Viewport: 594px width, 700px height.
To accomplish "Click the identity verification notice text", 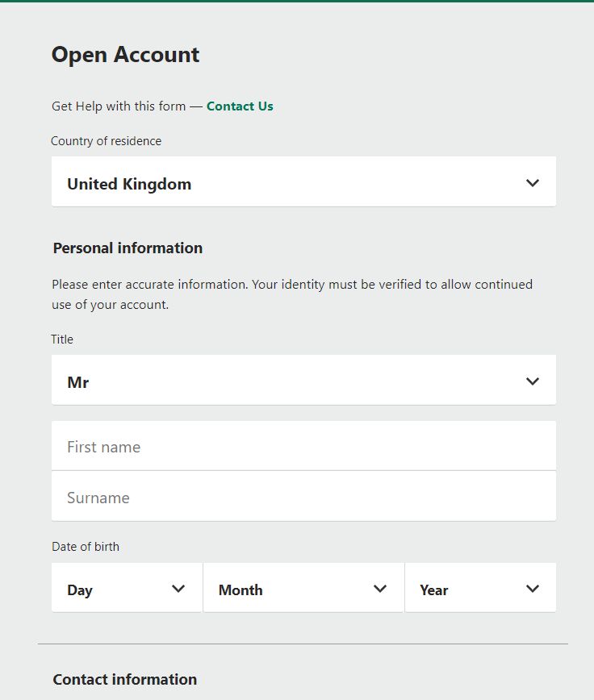I will click(292, 294).
